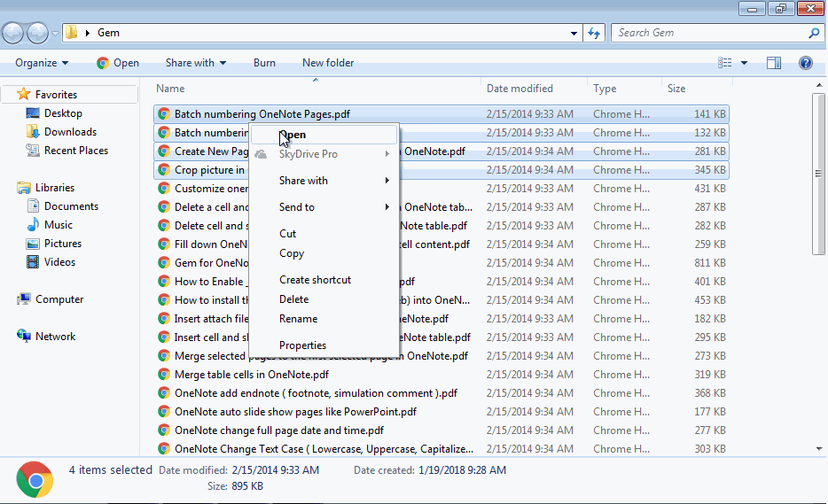Expand address bar history dropdown
The height and width of the screenshot is (504, 828).
click(x=574, y=33)
